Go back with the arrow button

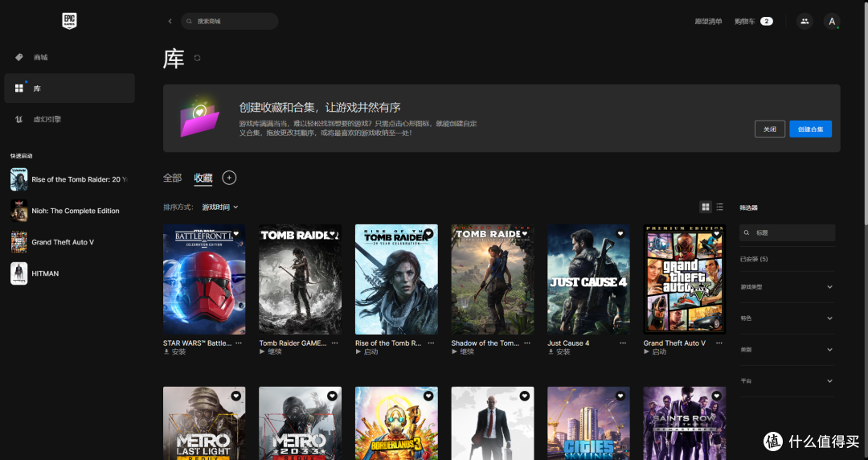170,21
